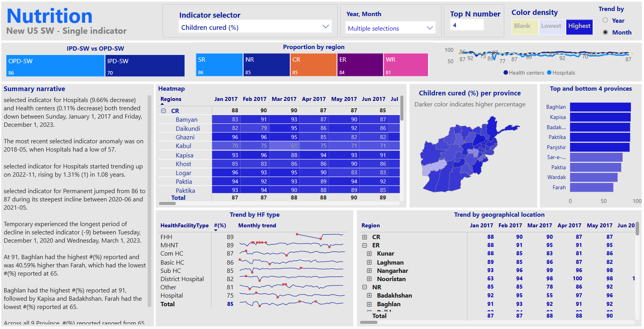This screenshot has height=329, width=644.
Task: Select the Month trend radio button
Action: (x=605, y=32)
